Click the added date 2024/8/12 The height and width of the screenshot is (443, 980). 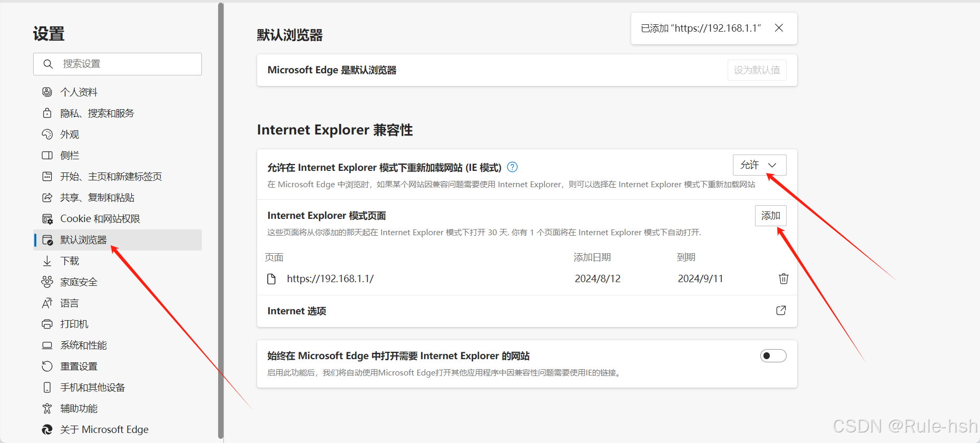click(x=597, y=278)
